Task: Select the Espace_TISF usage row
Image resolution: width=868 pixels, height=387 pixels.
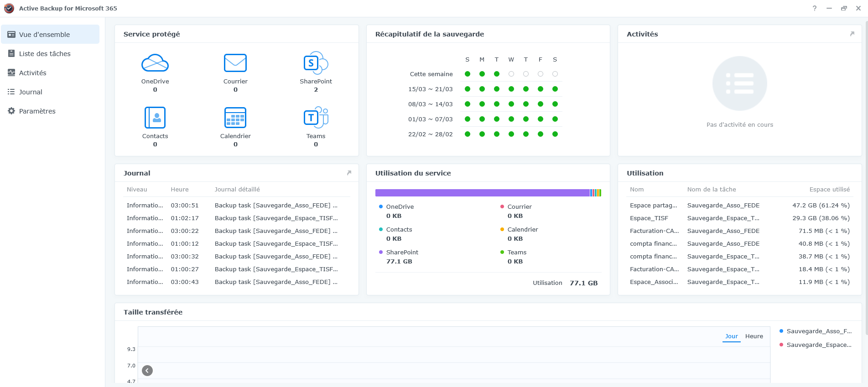Action: pos(740,218)
